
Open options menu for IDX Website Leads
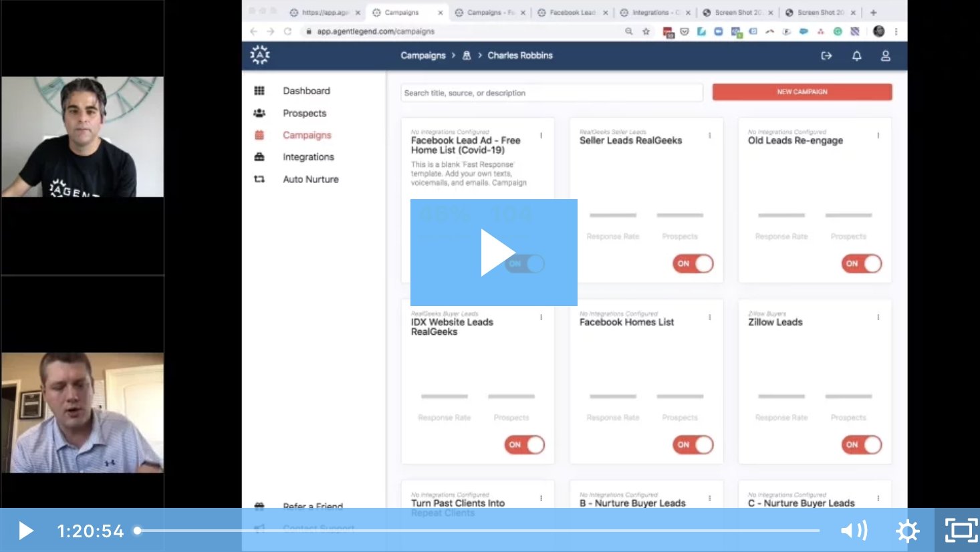(541, 317)
